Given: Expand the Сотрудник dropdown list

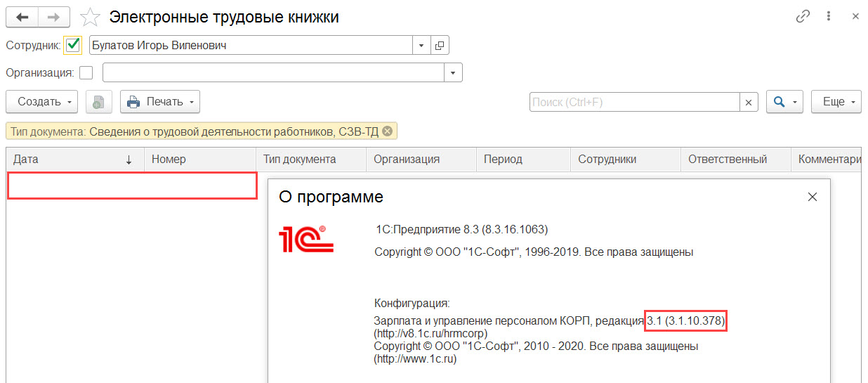Looking at the screenshot, I should click(x=421, y=46).
